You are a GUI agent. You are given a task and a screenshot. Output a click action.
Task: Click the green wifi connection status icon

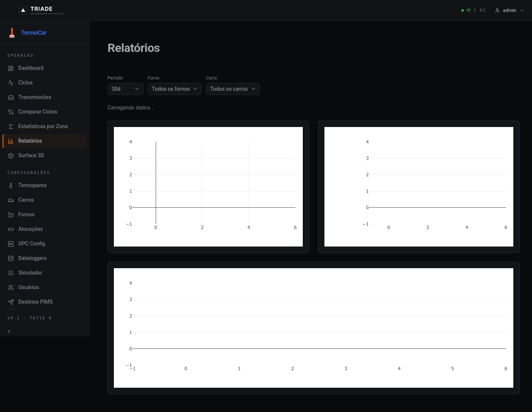click(469, 10)
